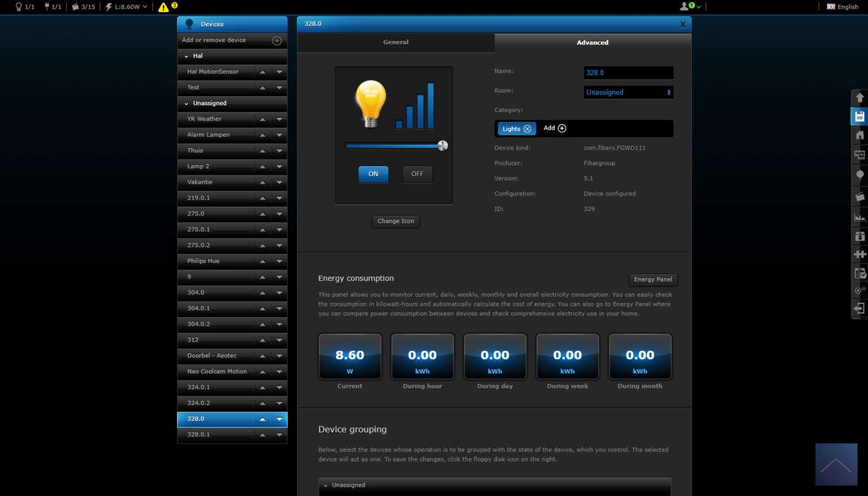Click the floppy disk save icon
Screen dimensions: 868x496
[859, 117]
